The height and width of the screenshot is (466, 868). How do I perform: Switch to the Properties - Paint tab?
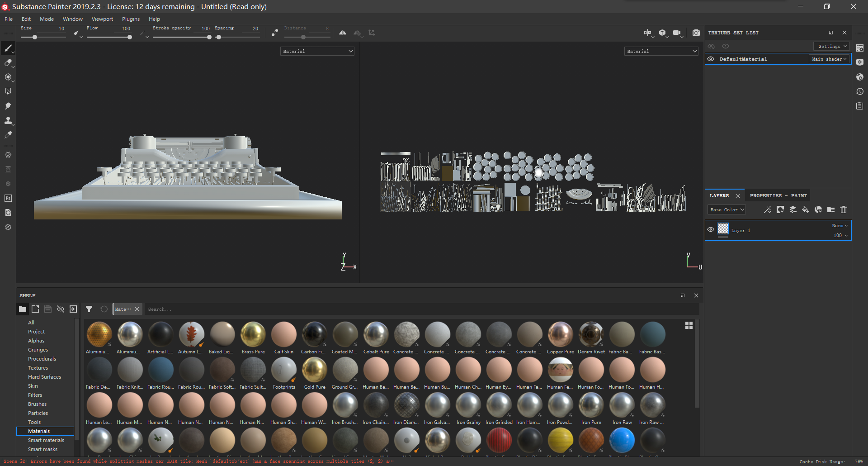pyautogui.click(x=777, y=195)
